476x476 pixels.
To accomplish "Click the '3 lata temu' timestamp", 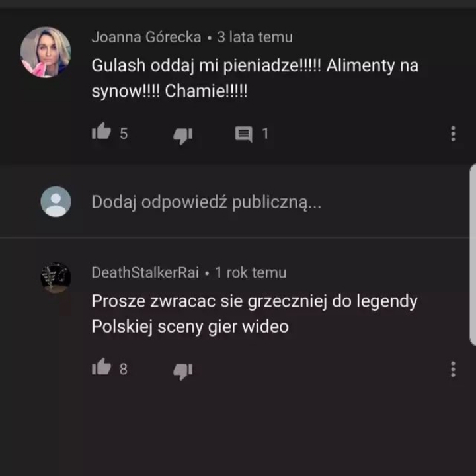I will click(x=255, y=37).
